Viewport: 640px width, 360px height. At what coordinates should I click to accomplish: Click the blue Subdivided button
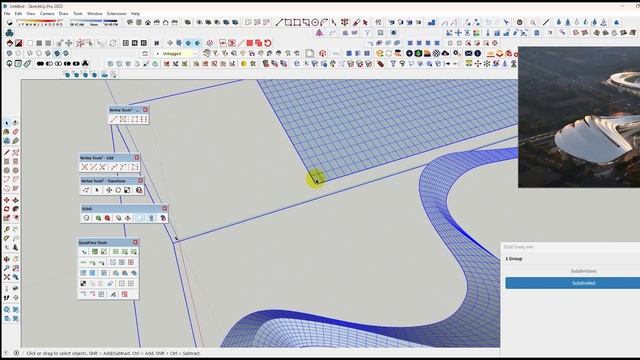tap(573, 283)
